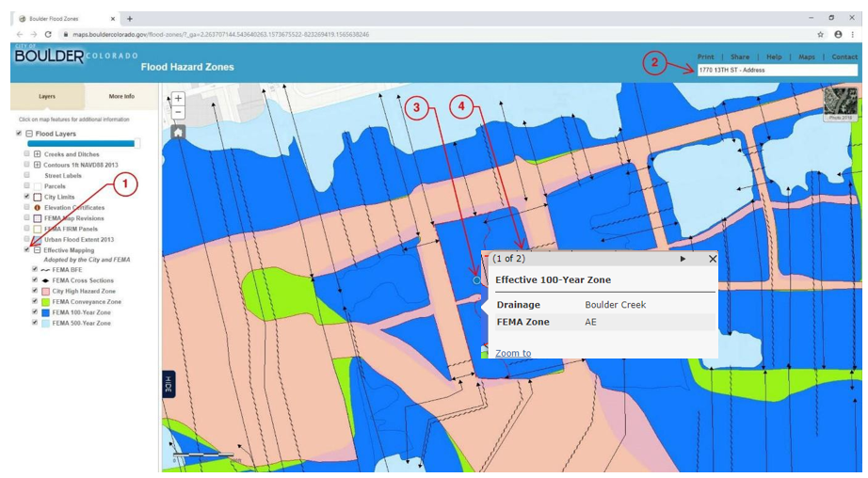This screenshot has height=478, width=868.
Task: Click the FEMA Conveyance Zone green swatch
Action: pyautogui.click(x=45, y=301)
